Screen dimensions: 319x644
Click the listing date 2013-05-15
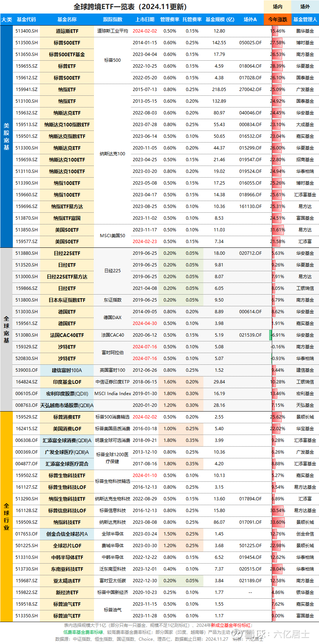pyautogui.click(x=145, y=101)
